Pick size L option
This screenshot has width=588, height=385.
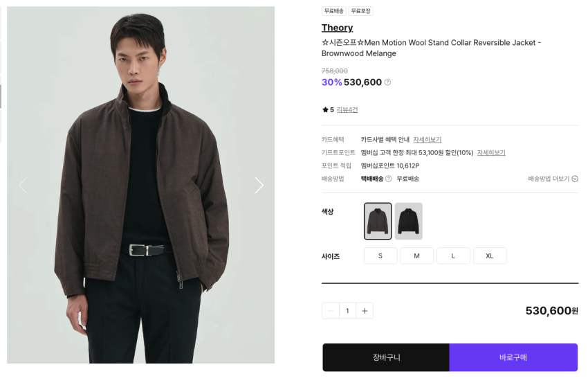tap(453, 256)
